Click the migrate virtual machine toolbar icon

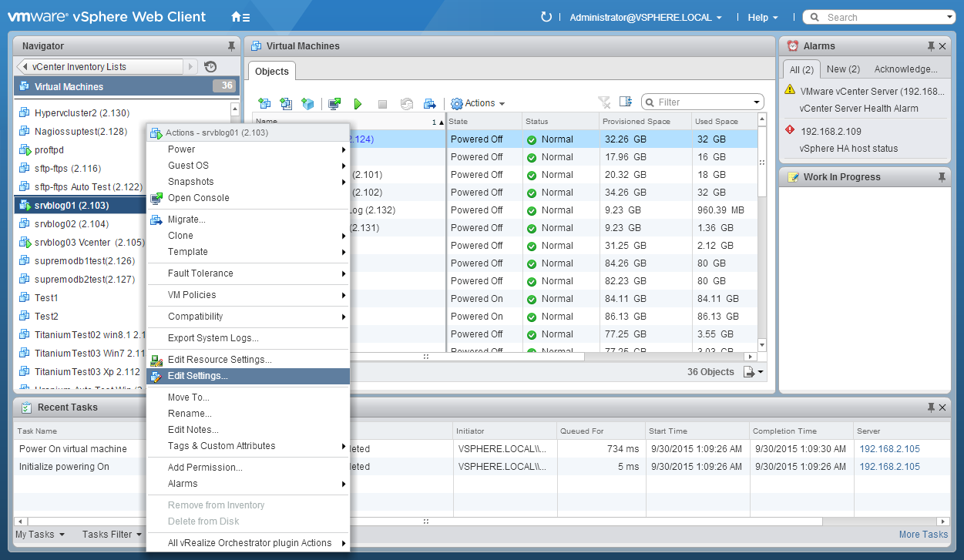coord(430,103)
